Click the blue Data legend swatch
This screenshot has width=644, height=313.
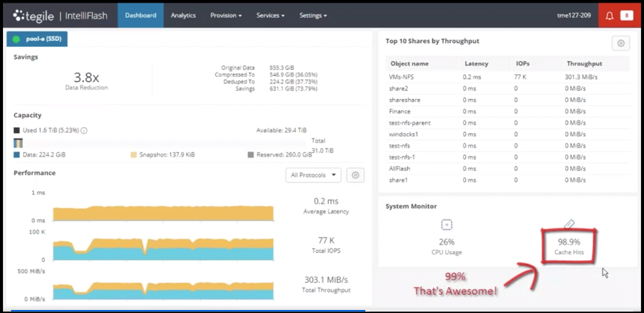click(17, 155)
